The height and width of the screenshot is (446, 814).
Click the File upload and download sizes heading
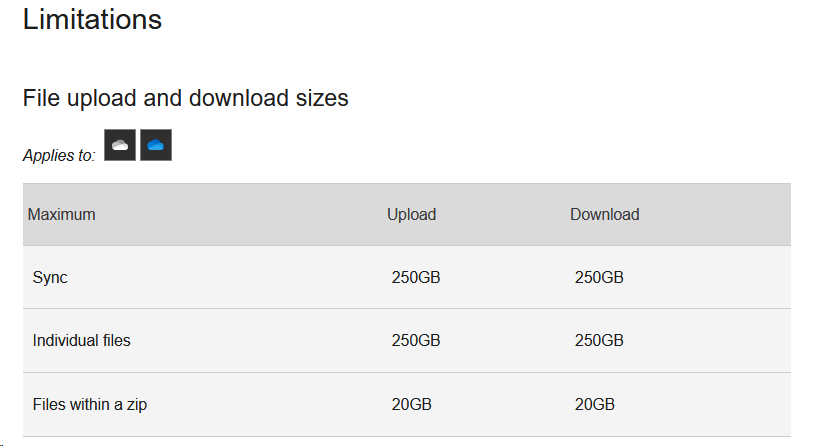click(x=185, y=98)
